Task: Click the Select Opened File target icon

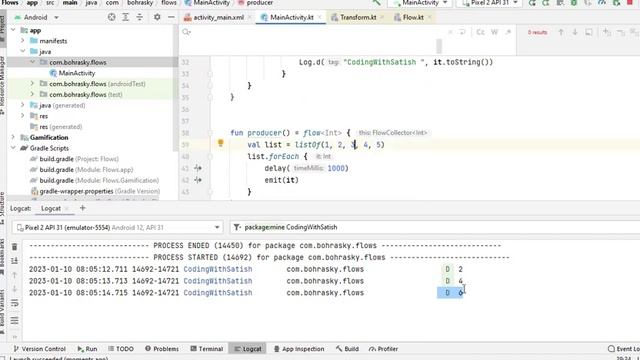Action: click(x=111, y=17)
